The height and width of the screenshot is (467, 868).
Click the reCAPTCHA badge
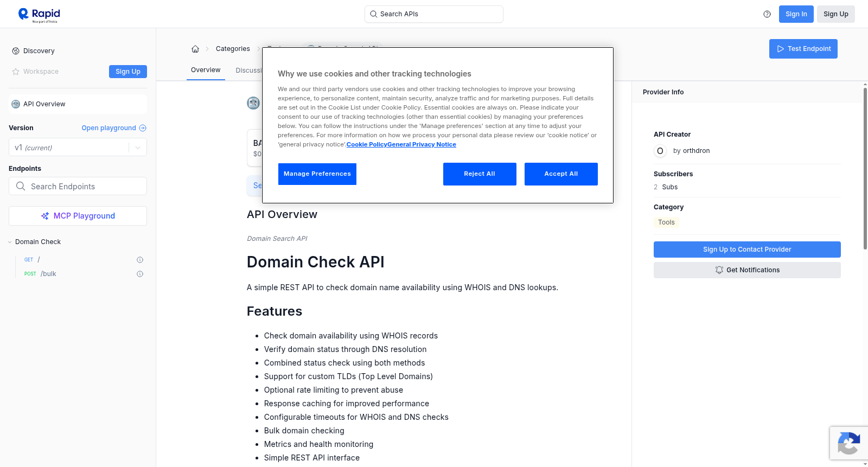(x=848, y=443)
